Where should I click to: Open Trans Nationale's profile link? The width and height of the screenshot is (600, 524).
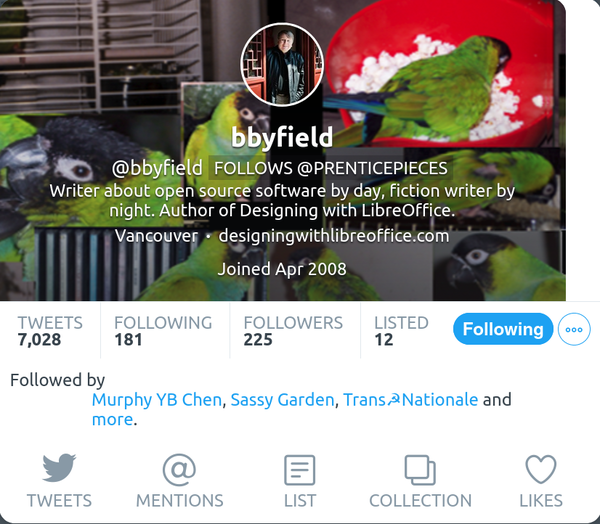pos(411,400)
